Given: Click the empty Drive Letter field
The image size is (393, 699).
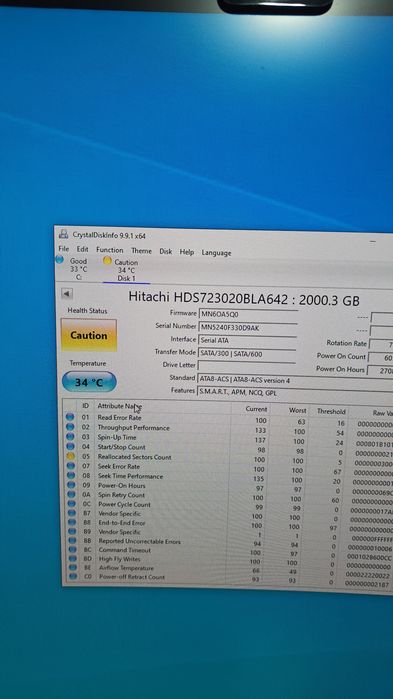Looking at the screenshot, I should coord(246,366).
